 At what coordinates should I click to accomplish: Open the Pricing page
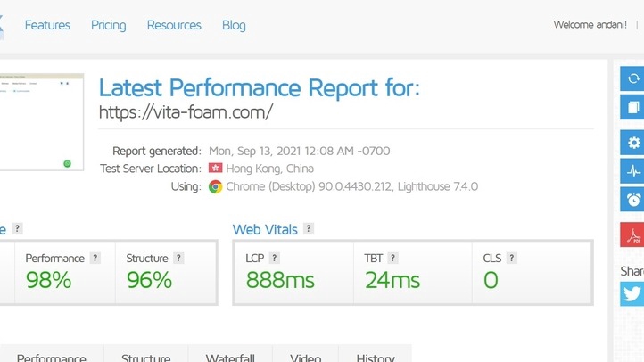coord(109,26)
